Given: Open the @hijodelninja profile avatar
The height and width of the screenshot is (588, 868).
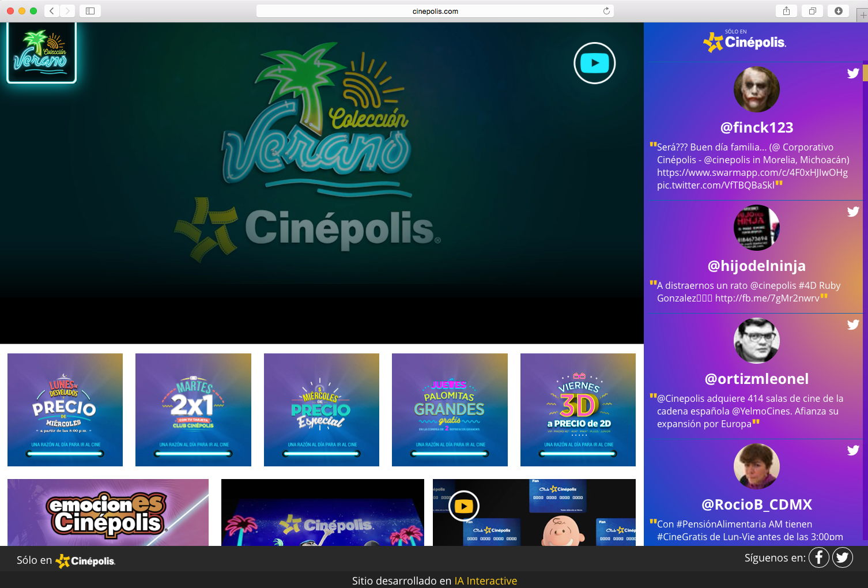Looking at the screenshot, I should (757, 228).
